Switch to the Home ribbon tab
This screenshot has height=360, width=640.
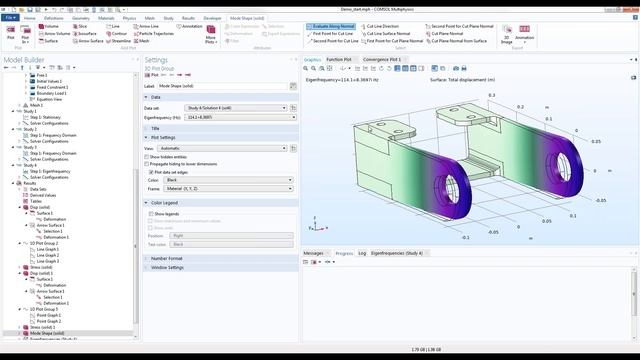29,18
